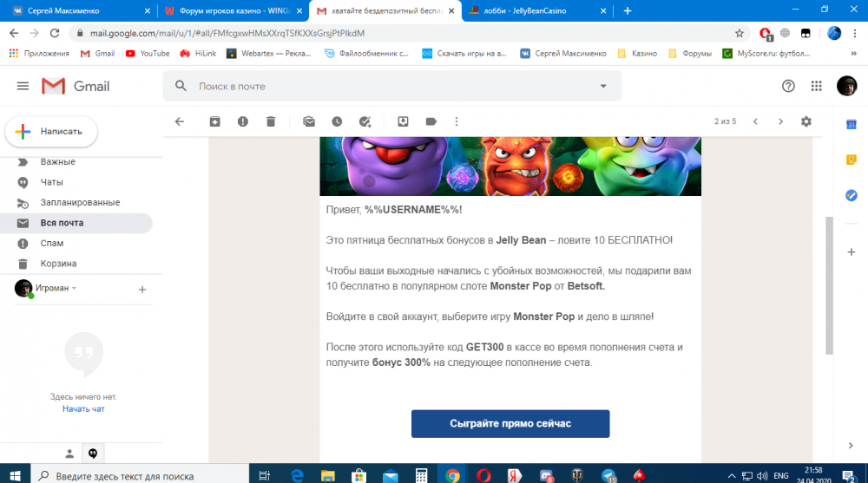
Task: Show the newer conversation arrow
Action: point(755,121)
